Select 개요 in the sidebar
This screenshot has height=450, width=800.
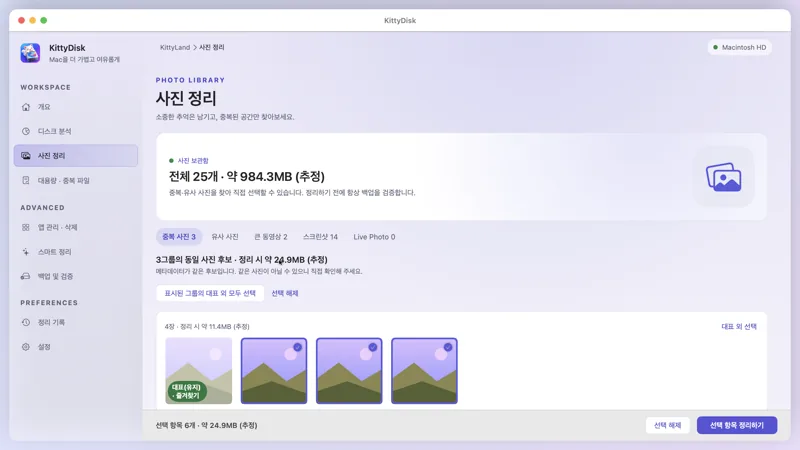(76, 107)
